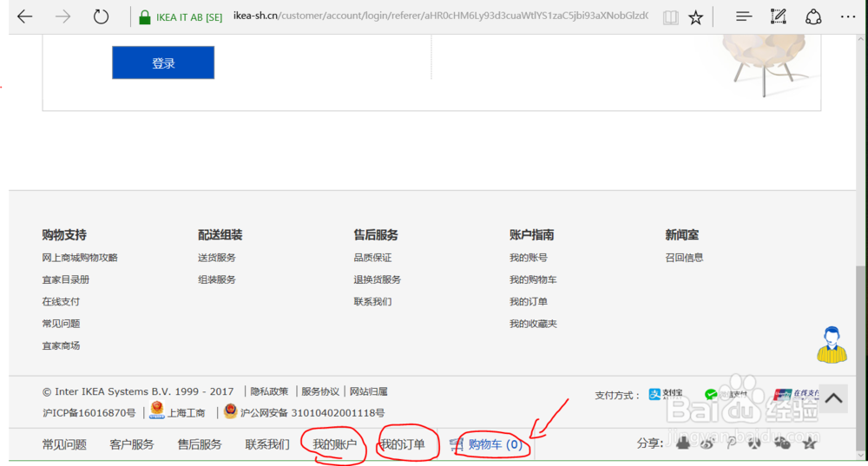Image resolution: width=868 pixels, height=466 pixels.
Task: Go forward with the browser forward arrow
Action: 63,16
